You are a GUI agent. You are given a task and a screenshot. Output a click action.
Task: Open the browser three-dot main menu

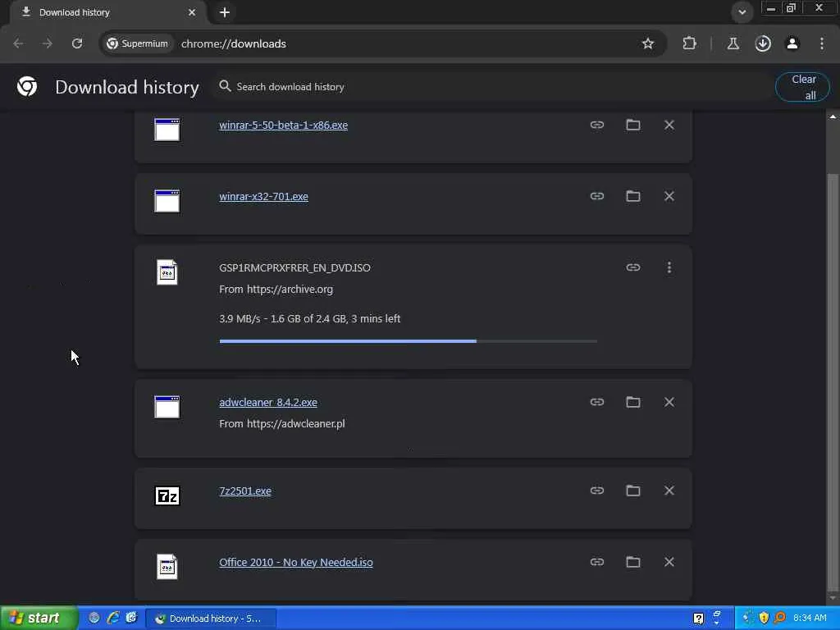click(x=822, y=43)
